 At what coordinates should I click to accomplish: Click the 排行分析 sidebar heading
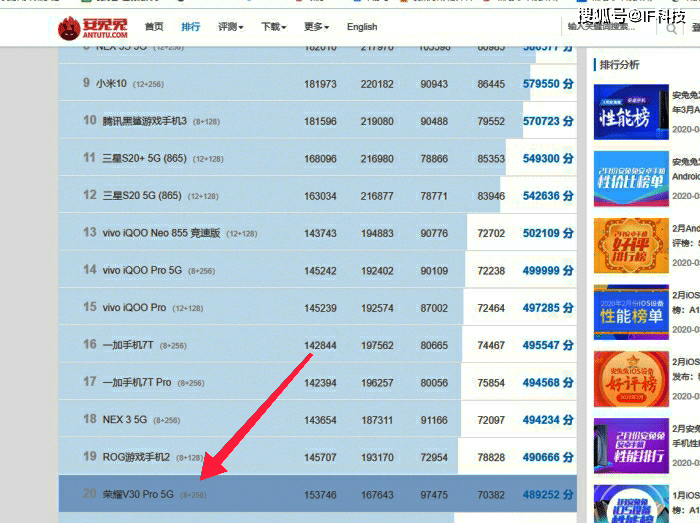pyautogui.click(x=619, y=65)
